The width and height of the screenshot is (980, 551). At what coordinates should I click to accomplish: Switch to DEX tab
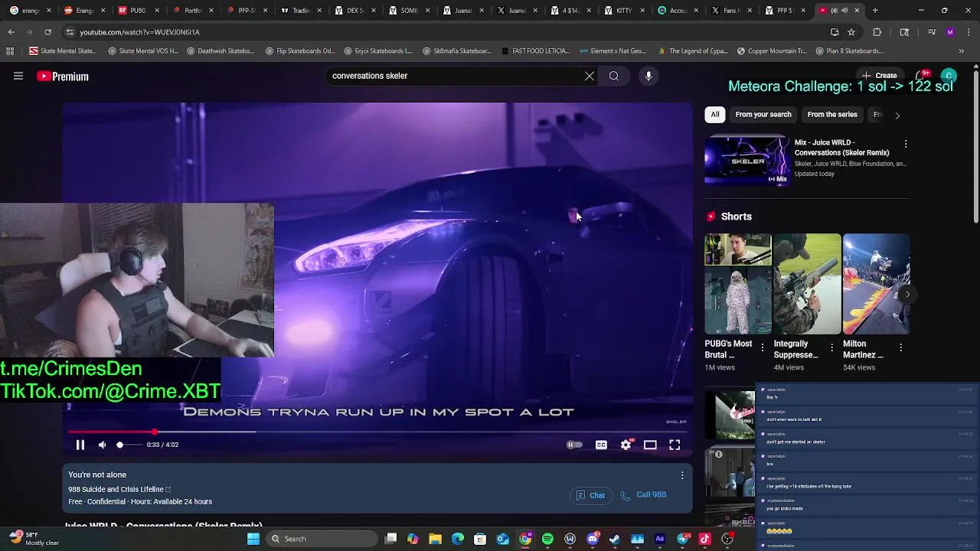click(355, 11)
